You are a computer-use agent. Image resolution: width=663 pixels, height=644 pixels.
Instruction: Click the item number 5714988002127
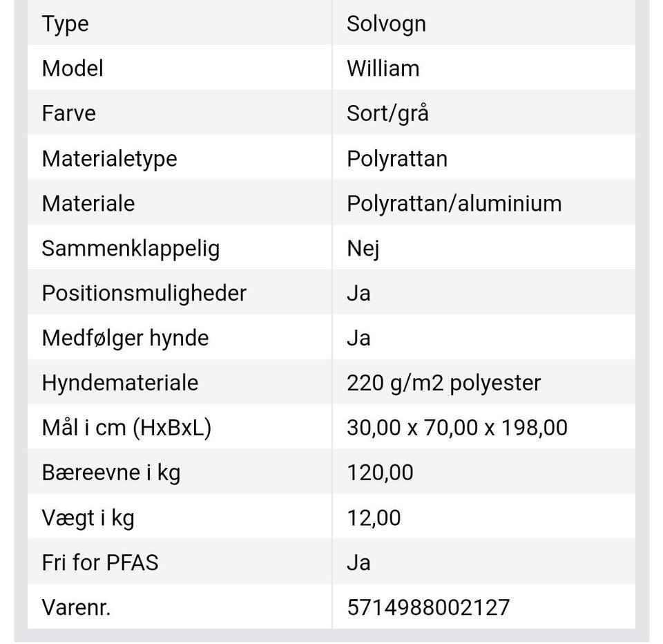pos(428,607)
